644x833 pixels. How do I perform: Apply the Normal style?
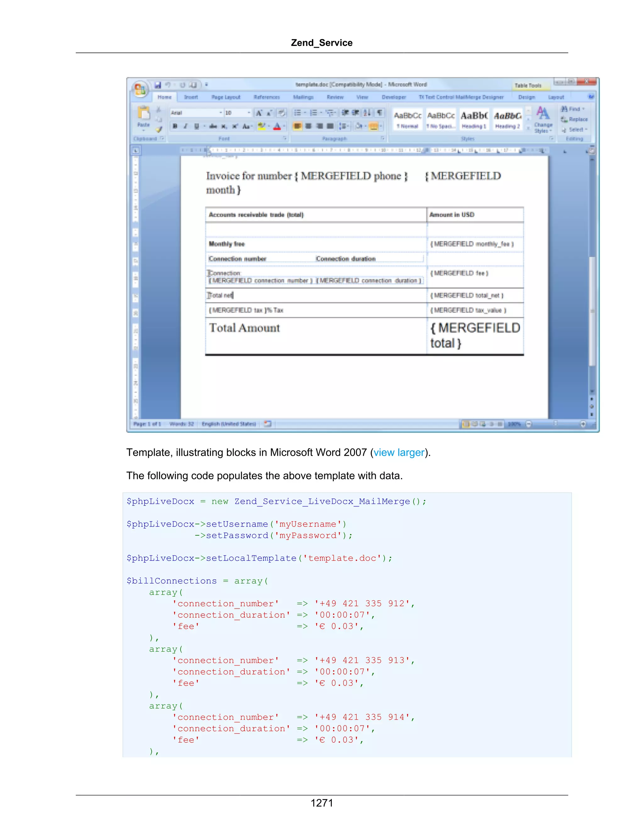pos(408,119)
